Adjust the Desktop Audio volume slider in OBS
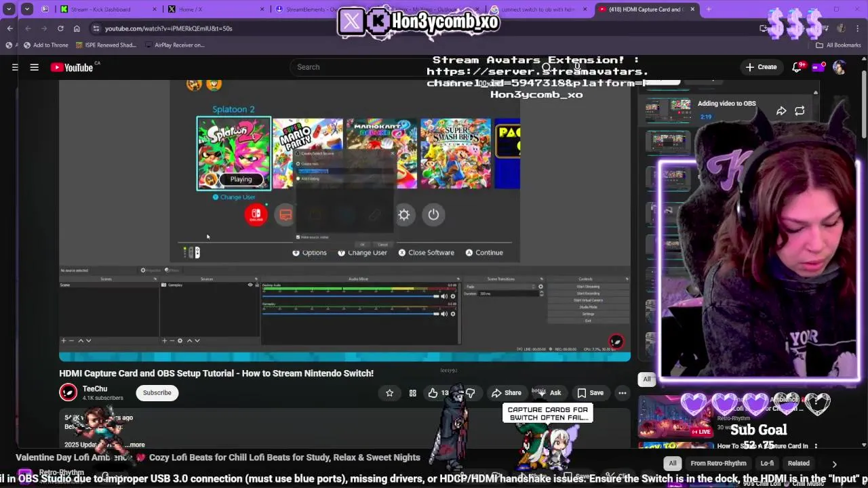 [x=351, y=296]
